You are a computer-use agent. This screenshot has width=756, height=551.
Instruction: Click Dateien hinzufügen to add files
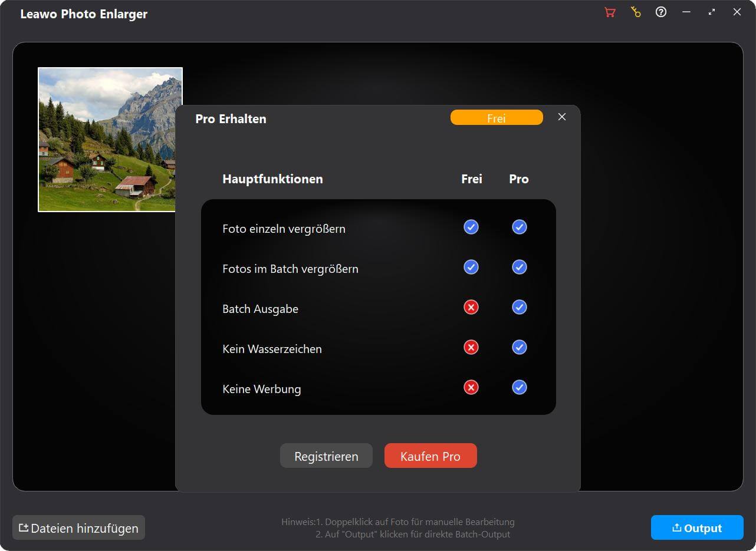pos(78,528)
